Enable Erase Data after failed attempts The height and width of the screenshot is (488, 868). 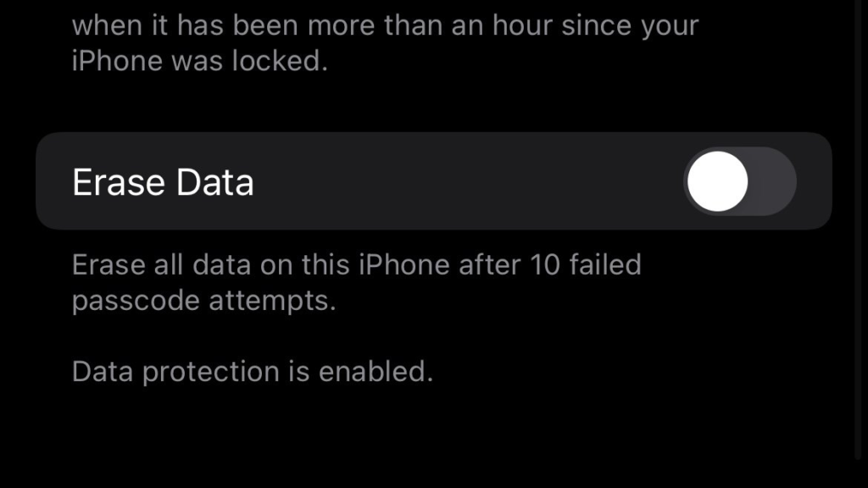point(740,181)
